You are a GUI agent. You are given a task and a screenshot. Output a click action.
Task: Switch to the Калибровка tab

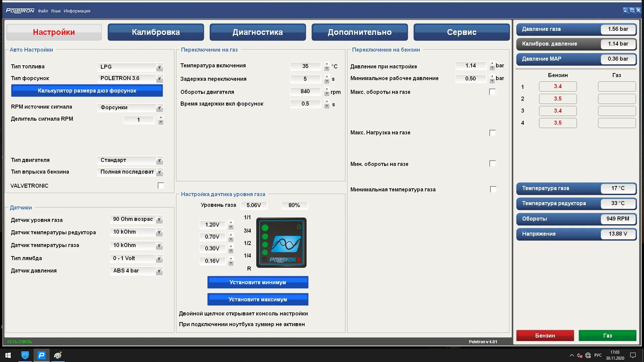point(156,32)
